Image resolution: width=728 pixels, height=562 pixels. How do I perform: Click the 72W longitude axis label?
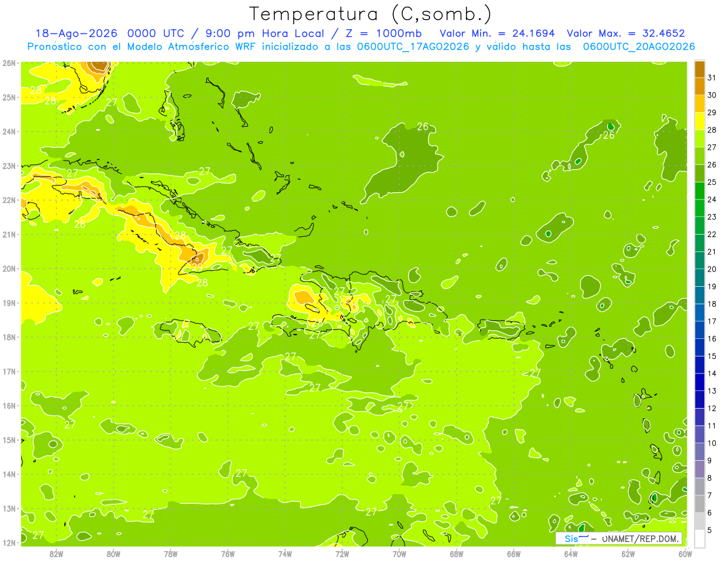click(342, 554)
